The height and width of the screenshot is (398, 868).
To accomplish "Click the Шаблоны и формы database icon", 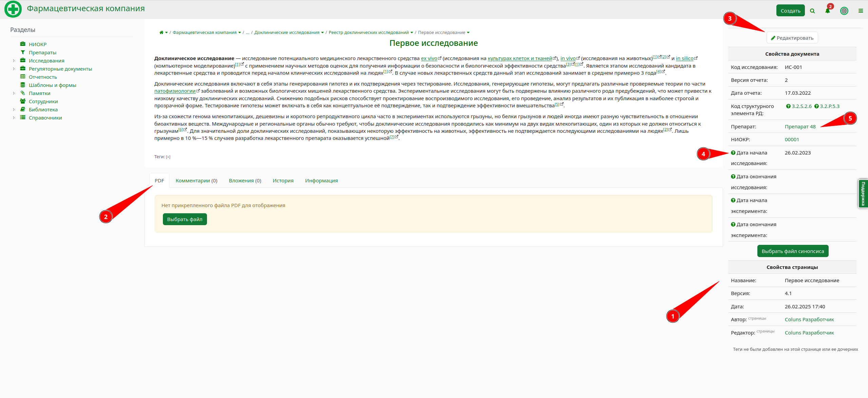I will (x=23, y=85).
